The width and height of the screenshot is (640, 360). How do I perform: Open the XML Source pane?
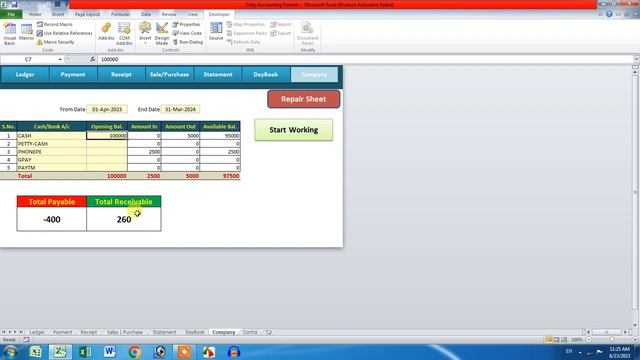[x=216, y=32]
